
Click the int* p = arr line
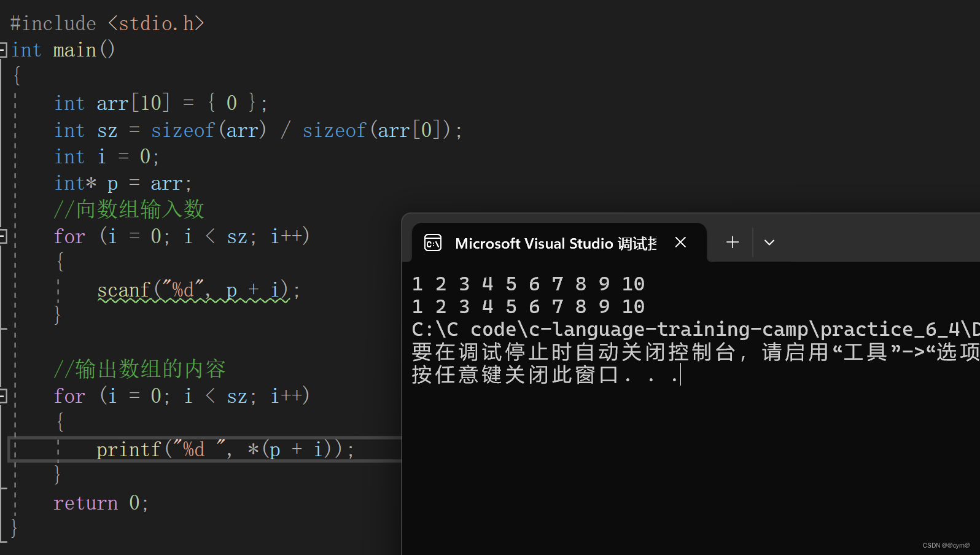(123, 184)
